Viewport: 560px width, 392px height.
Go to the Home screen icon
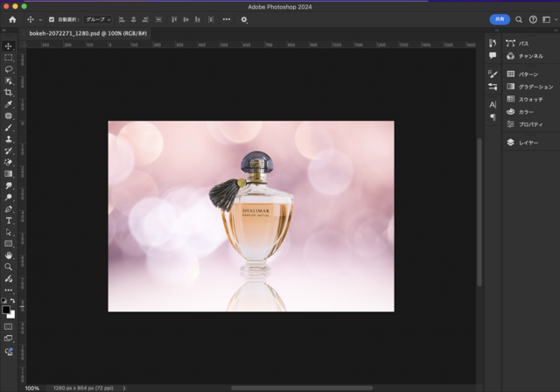[x=12, y=19]
